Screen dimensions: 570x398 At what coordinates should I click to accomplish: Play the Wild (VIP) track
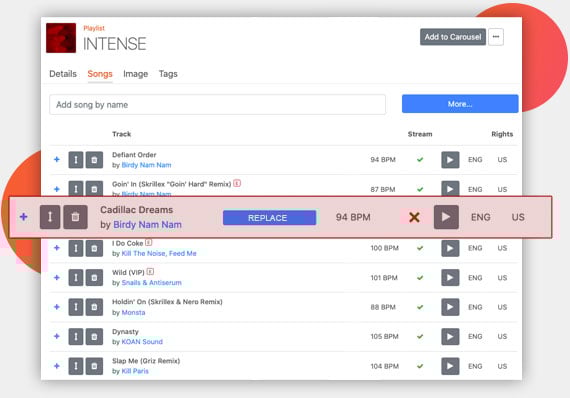[x=450, y=278]
